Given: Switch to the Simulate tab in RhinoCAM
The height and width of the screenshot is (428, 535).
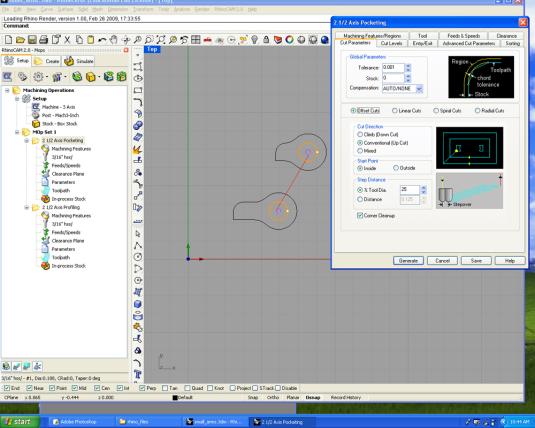Looking at the screenshot, I should [79, 61].
